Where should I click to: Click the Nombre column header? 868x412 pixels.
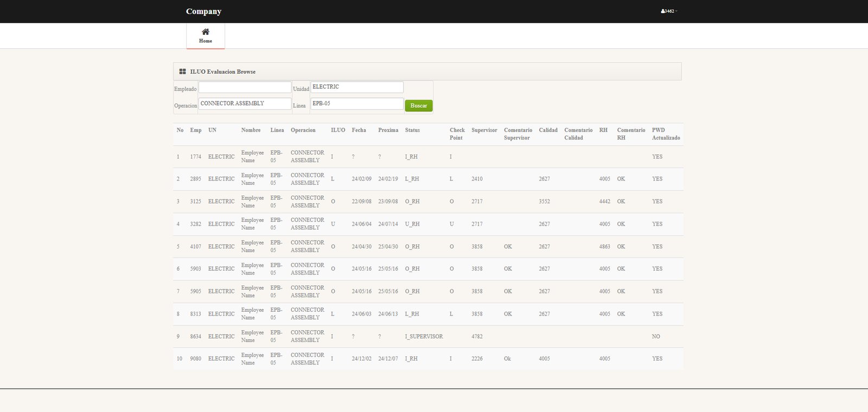[x=251, y=130]
